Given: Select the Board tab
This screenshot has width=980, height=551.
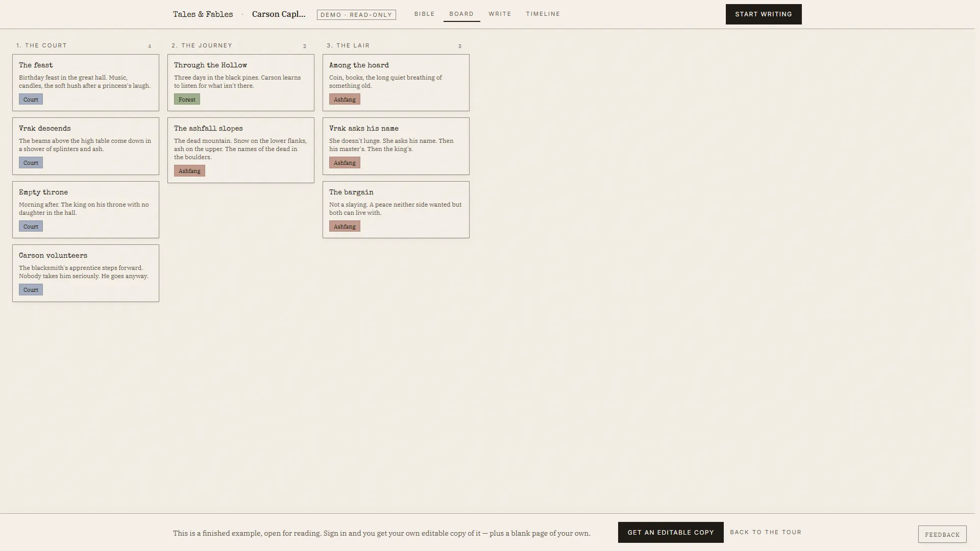Looking at the screenshot, I should pos(461,14).
